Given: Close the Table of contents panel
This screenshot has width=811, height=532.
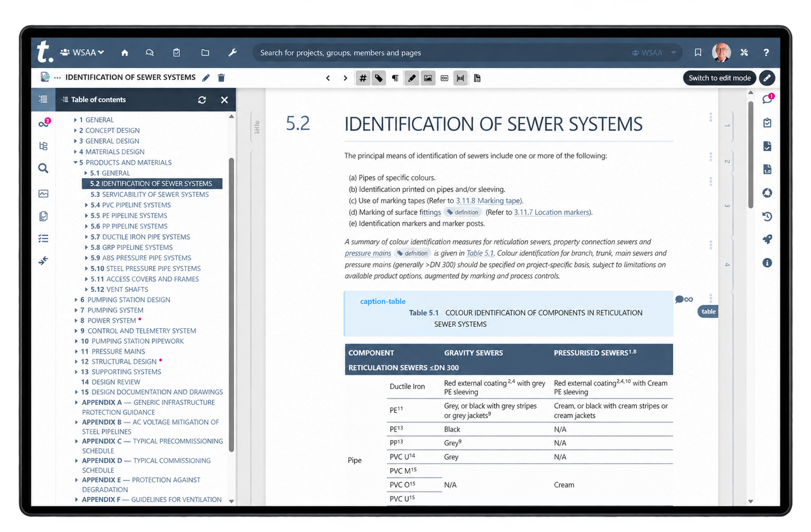Looking at the screenshot, I should click(224, 99).
